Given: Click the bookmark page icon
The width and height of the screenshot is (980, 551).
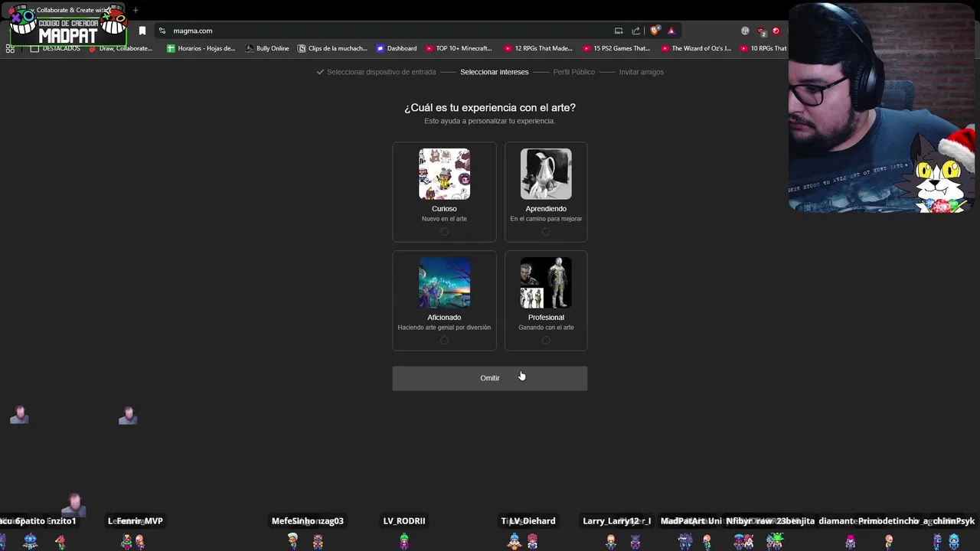Looking at the screenshot, I should (142, 31).
